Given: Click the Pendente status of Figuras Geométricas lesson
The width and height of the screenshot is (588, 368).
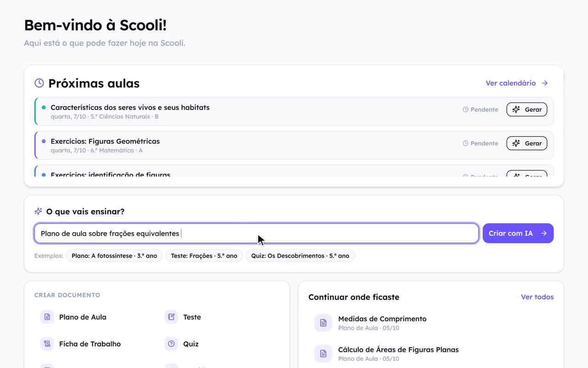Looking at the screenshot, I should coord(480,144).
